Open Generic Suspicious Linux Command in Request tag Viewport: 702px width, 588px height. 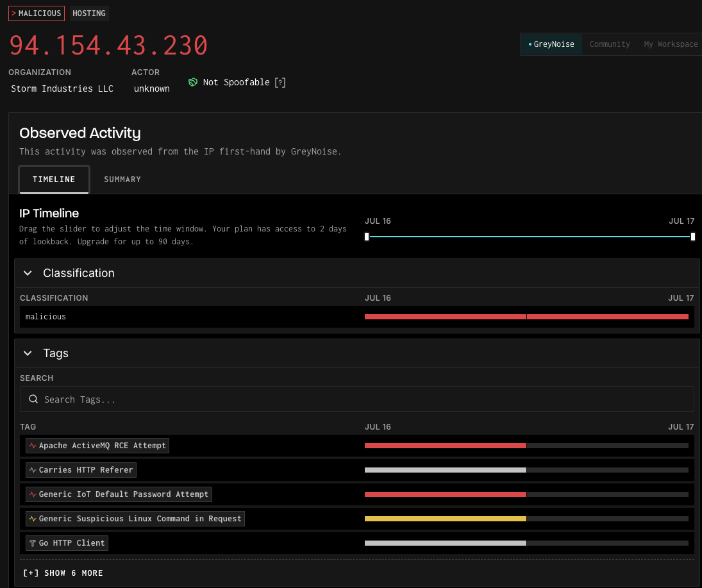click(135, 519)
